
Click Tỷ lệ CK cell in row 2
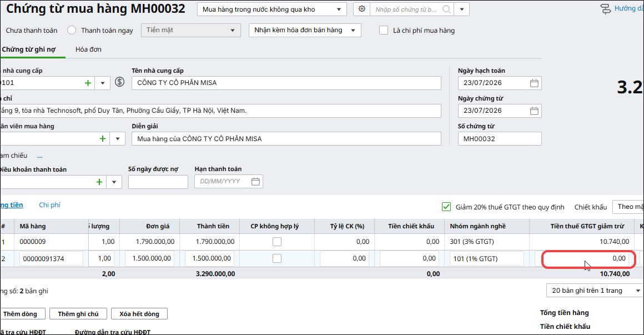click(x=344, y=258)
